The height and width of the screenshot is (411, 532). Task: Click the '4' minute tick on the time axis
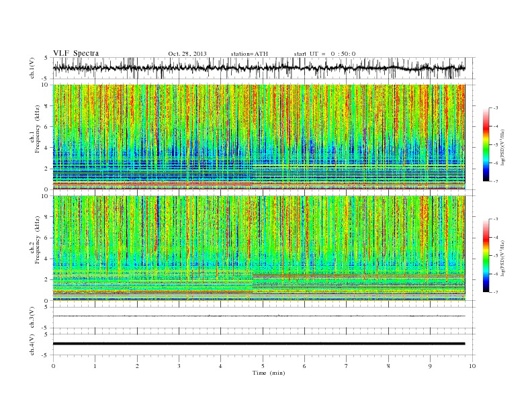220,366
